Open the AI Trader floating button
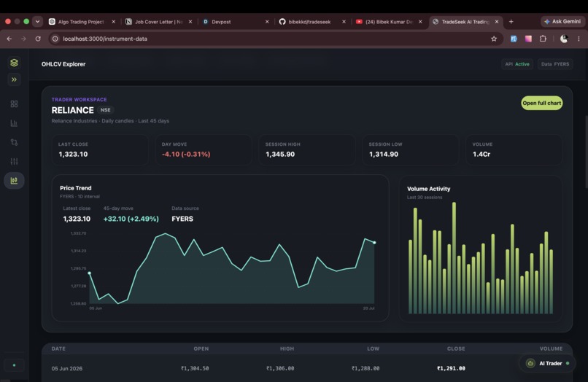 click(547, 363)
